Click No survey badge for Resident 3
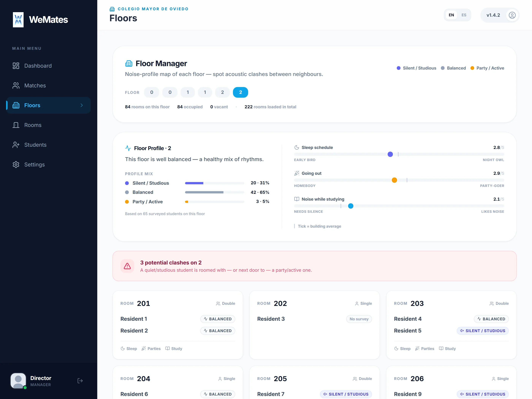 359,319
